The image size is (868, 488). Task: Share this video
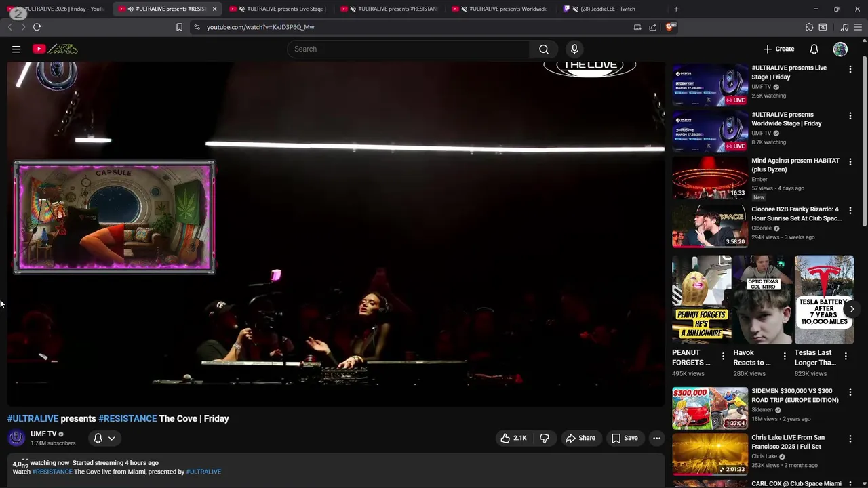580,438
